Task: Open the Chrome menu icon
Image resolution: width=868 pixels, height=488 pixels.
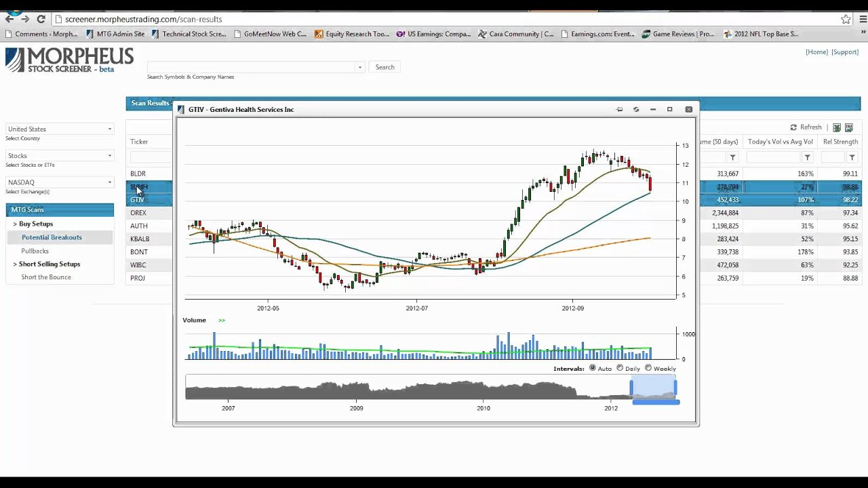Action: pos(861,19)
